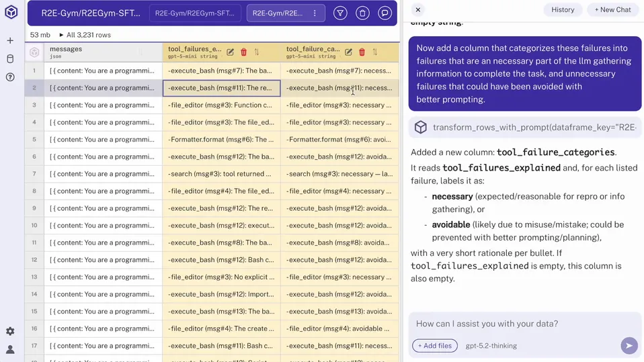Expand the transform_rows_with_prompt tool call
The width and height of the screenshot is (644, 362).
pyautogui.click(x=524, y=127)
